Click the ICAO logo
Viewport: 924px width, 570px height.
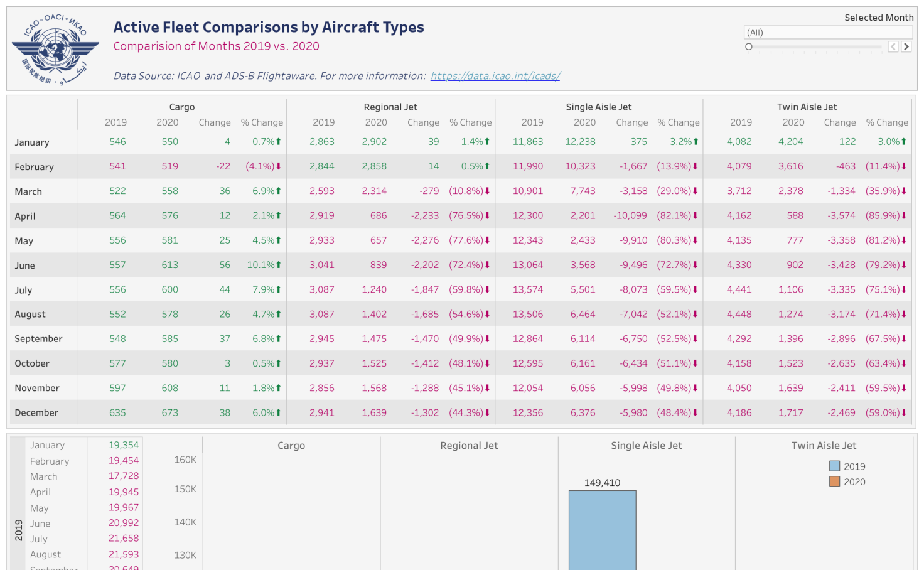click(55, 49)
